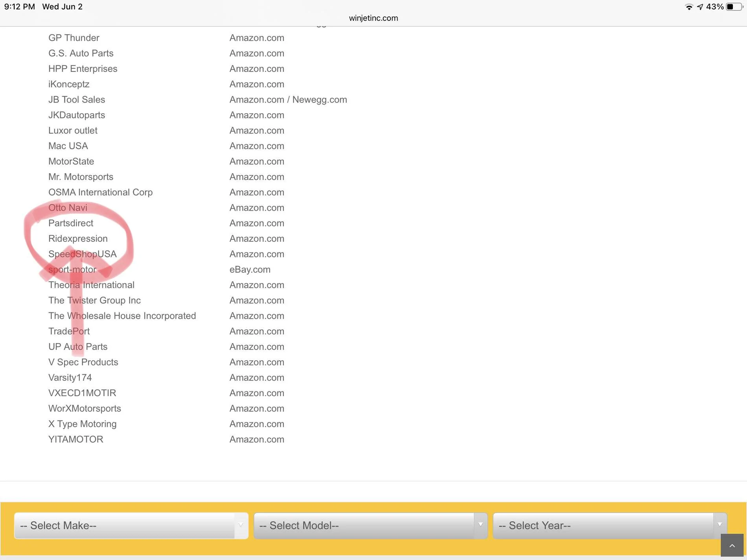This screenshot has height=560, width=747.
Task: Select WorXMotorsports seller name
Action: coord(85,408)
